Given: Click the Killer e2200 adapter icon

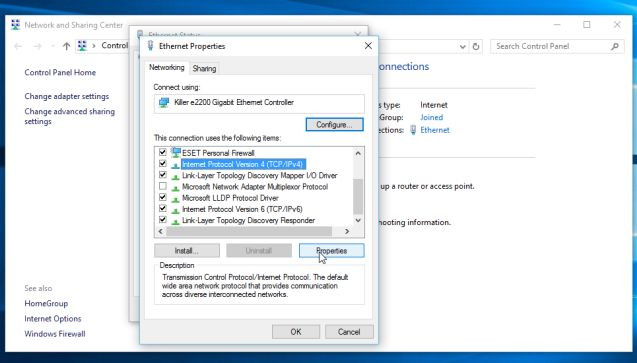Looking at the screenshot, I should [x=164, y=102].
